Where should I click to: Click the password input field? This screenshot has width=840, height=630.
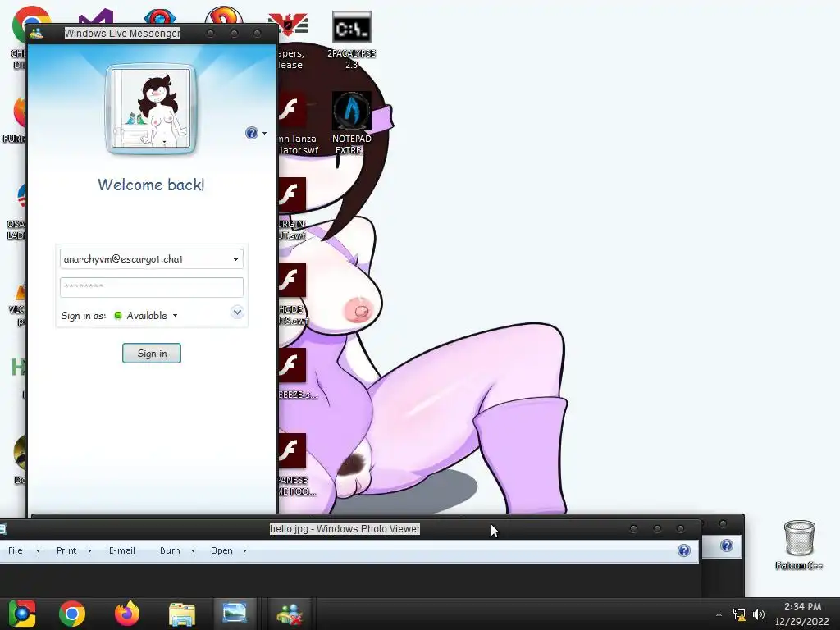point(152,287)
